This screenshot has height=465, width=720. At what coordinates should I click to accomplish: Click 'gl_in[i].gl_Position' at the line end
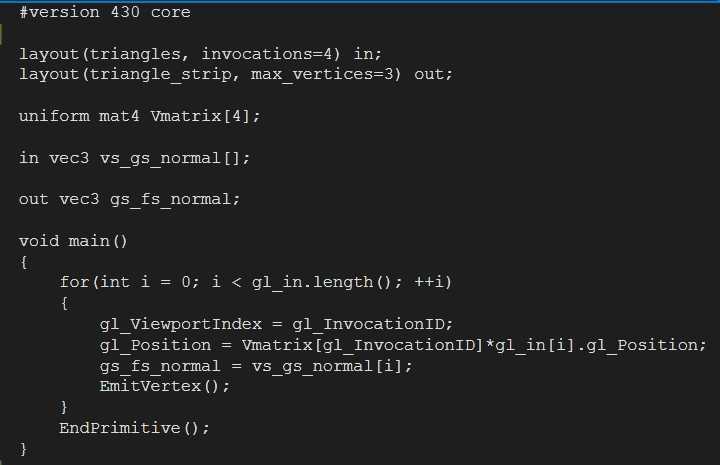596,345
